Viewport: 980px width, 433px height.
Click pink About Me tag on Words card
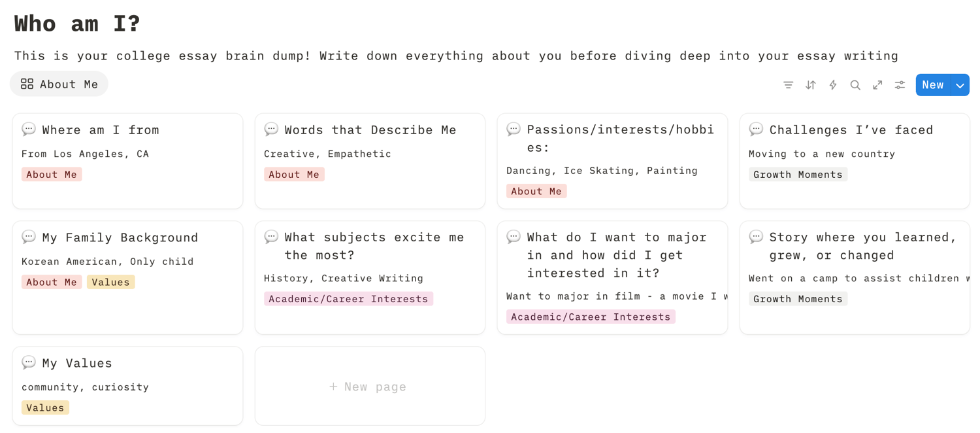click(x=294, y=175)
